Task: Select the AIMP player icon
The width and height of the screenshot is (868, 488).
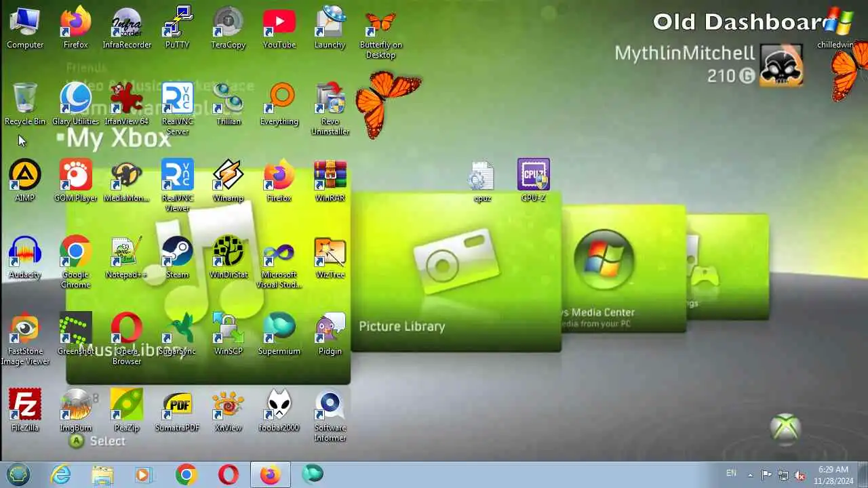Action: coord(25,181)
